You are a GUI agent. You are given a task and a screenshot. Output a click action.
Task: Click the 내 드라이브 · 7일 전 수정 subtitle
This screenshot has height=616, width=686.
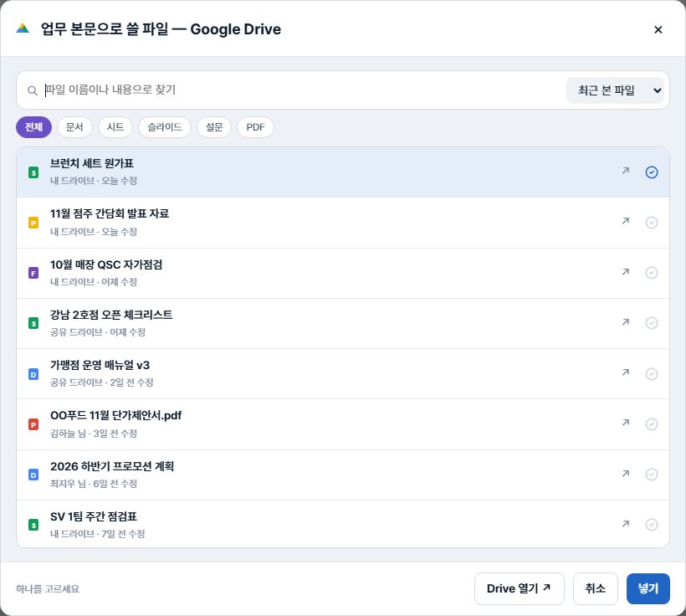pos(98,534)
